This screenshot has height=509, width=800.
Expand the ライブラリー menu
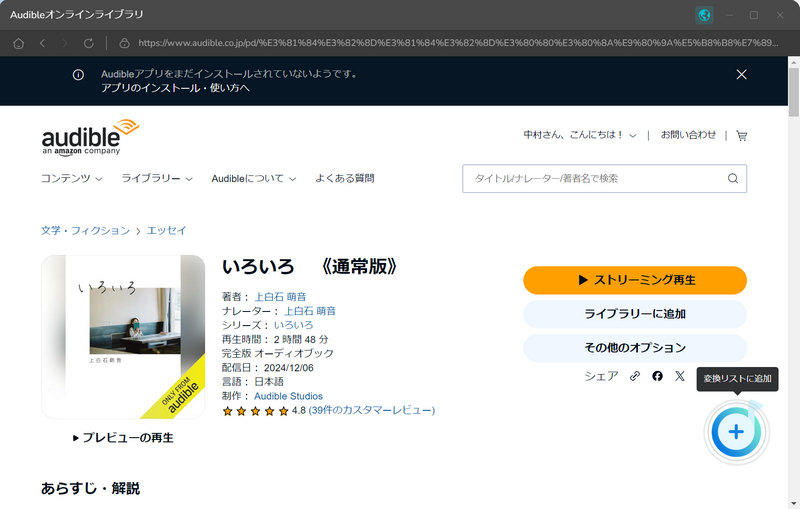(x=157, y=179)
